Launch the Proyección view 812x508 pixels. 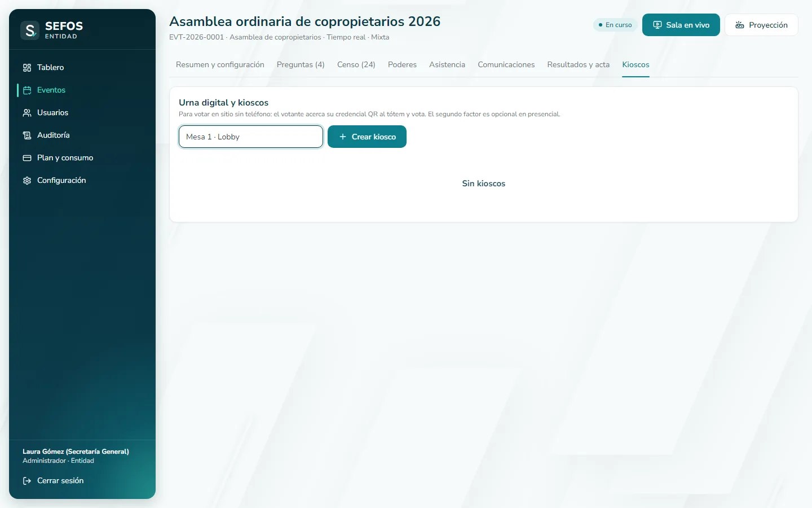tap(761, 25)
